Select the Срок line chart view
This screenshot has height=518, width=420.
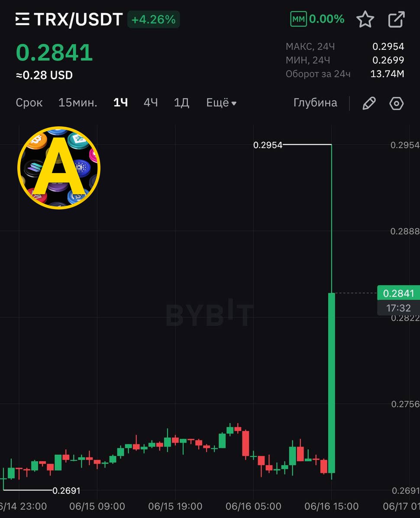click(x=29, y=103)
